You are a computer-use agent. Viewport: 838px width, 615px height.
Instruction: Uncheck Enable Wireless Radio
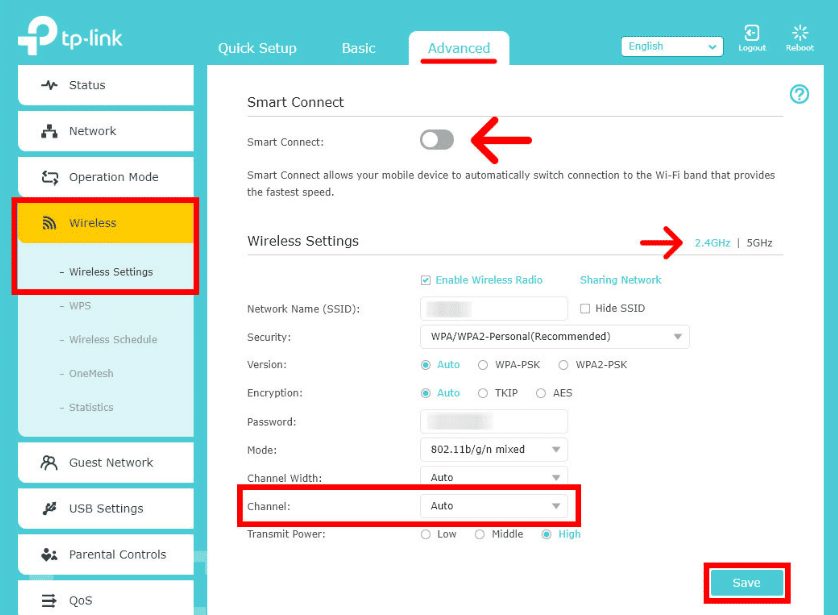[x=424, y=280]
